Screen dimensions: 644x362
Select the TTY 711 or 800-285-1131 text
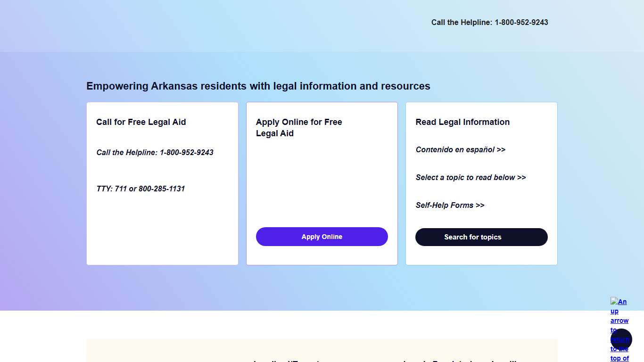(140, 189)
